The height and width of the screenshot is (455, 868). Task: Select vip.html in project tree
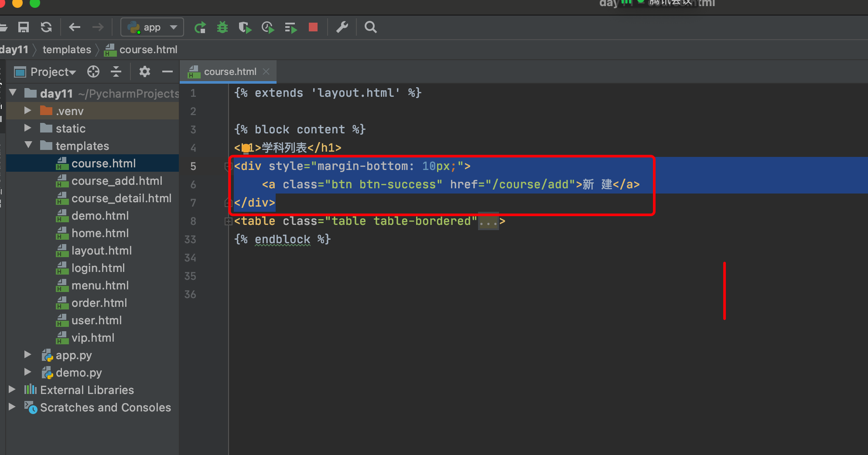[93, 338]
